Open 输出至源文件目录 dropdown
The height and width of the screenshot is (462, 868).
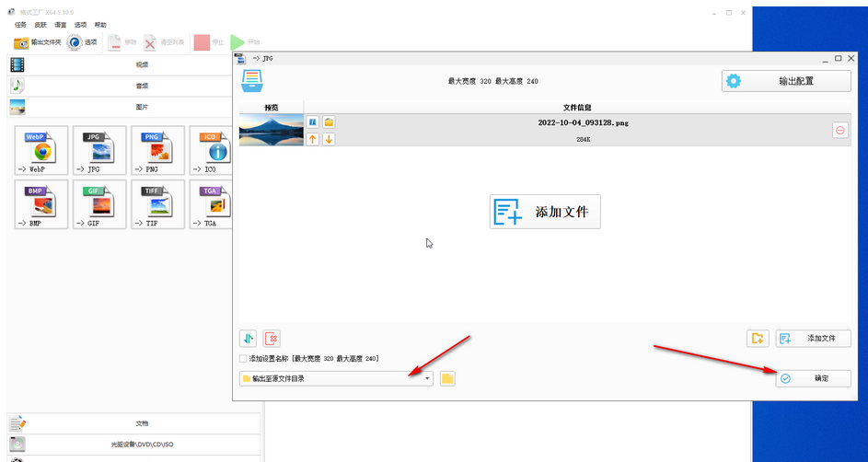(x=337, y=378)
